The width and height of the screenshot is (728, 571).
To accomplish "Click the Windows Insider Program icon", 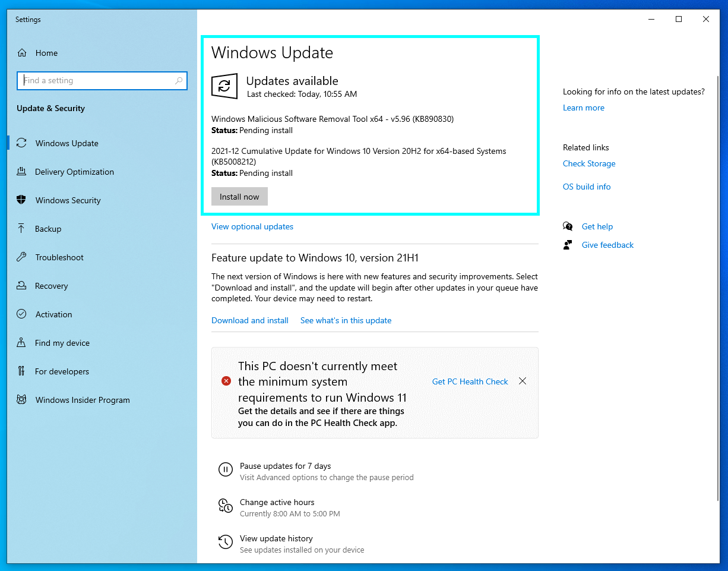I will coord(23,400).
